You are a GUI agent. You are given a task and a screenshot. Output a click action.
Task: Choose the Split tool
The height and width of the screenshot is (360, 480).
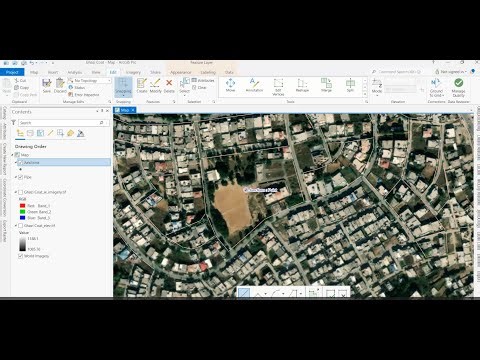tap(350, 85)
